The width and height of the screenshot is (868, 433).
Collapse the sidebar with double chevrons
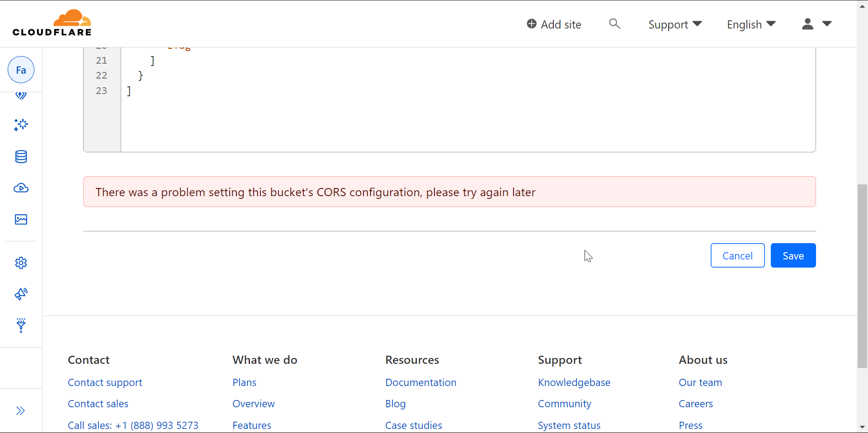coord(21,411)
